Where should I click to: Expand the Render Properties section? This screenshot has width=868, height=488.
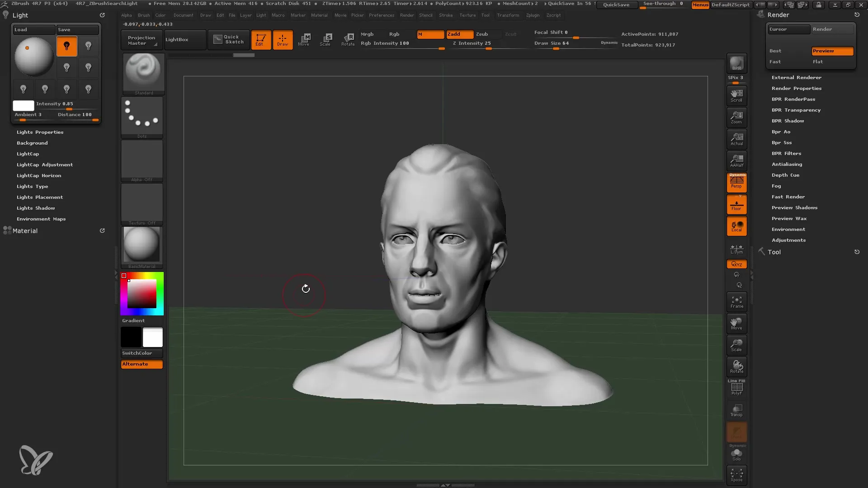pos(797,88)
